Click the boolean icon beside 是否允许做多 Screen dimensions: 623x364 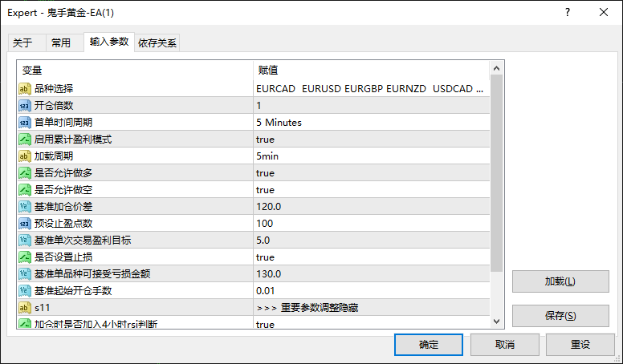click(x=25, y=173)
